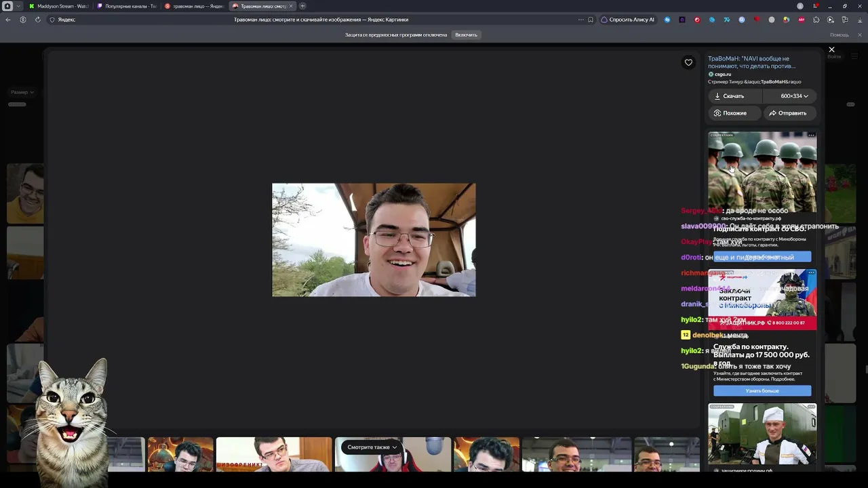Image resolution: width=868 pixels, height=488 pixels.
Task: Bookmark this page
Action: point(591,20)
